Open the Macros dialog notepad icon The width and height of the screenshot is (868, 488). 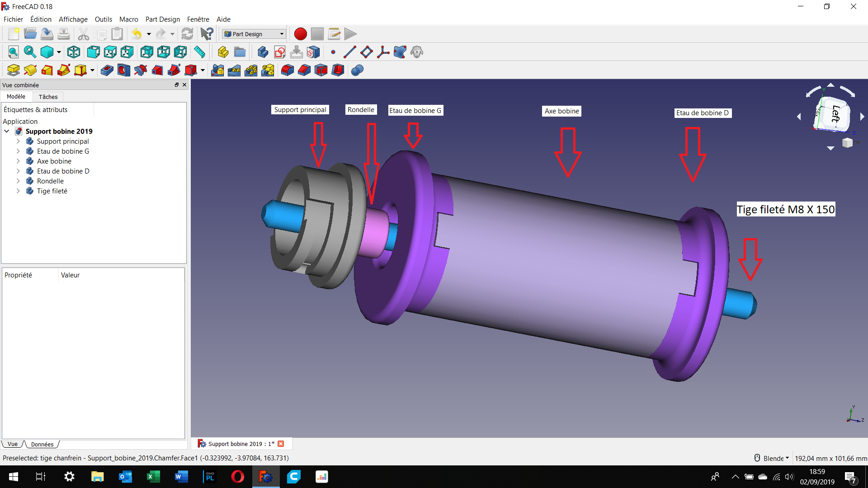pyautogui.click(x=334, y=34)
